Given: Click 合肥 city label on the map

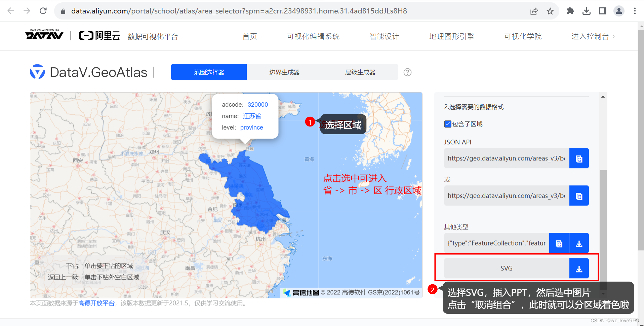Looking at the screenshot, I should click(213, 209).
